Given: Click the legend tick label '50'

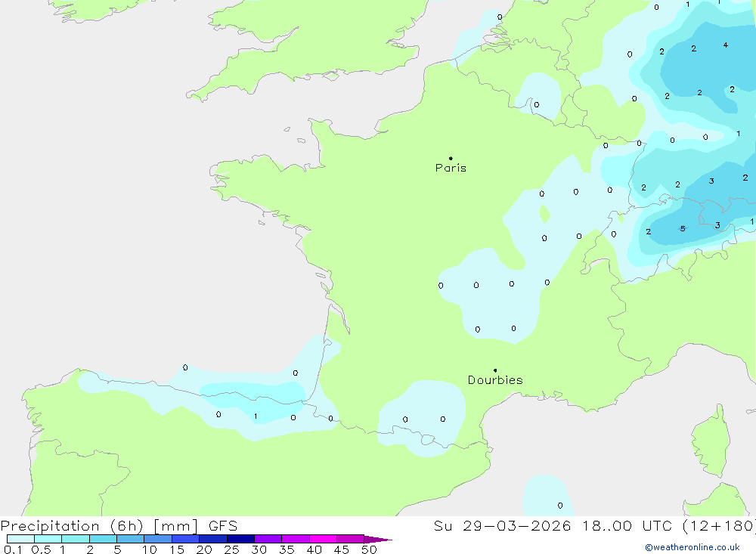Looking at the screenshot, I should pos(369,549).
